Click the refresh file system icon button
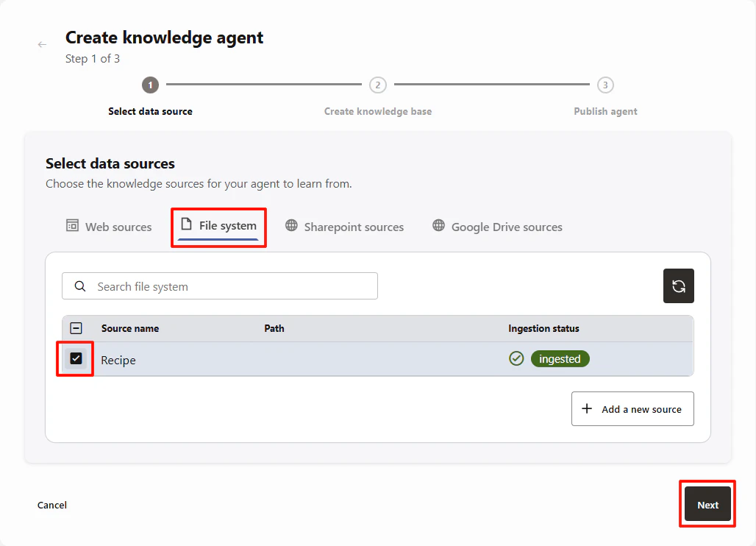Image resolution: width=756 pixels, height=546 pixels. (x=678, y=286)
